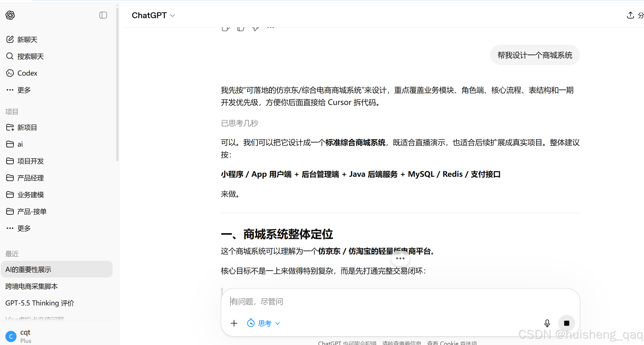Click the 已思考几秒 thinking label
The width and height of the screenshot is (644, 345).
pyautogui.click(x=239, y=123)
